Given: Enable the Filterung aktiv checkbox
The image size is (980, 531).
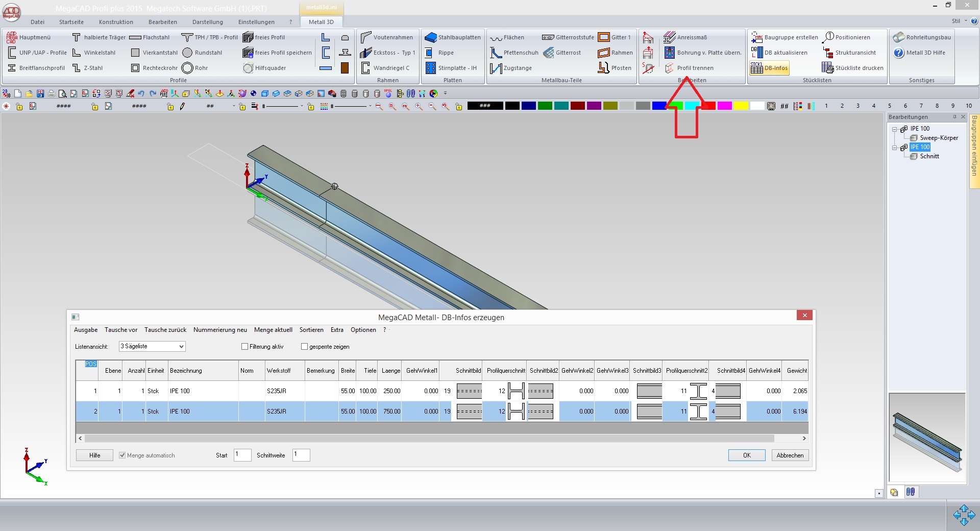Looking at the screenshot, I should click(x=244, y=347).
